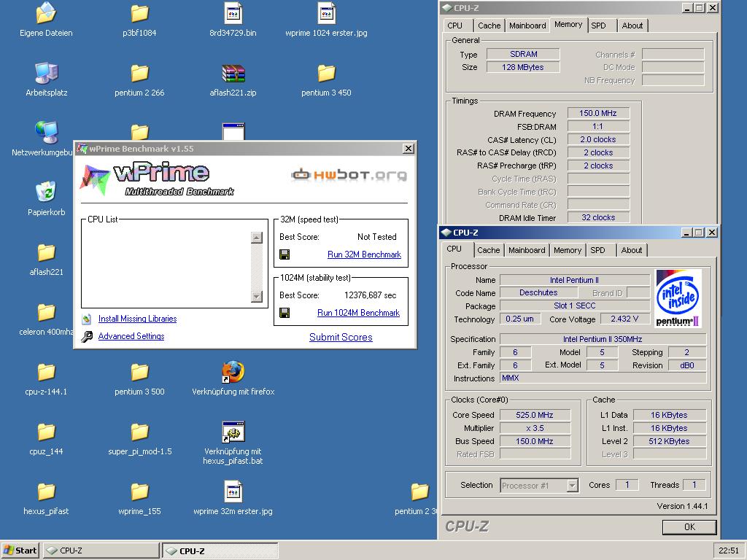Click the CPU List scroll down arrow

(256, 296)
